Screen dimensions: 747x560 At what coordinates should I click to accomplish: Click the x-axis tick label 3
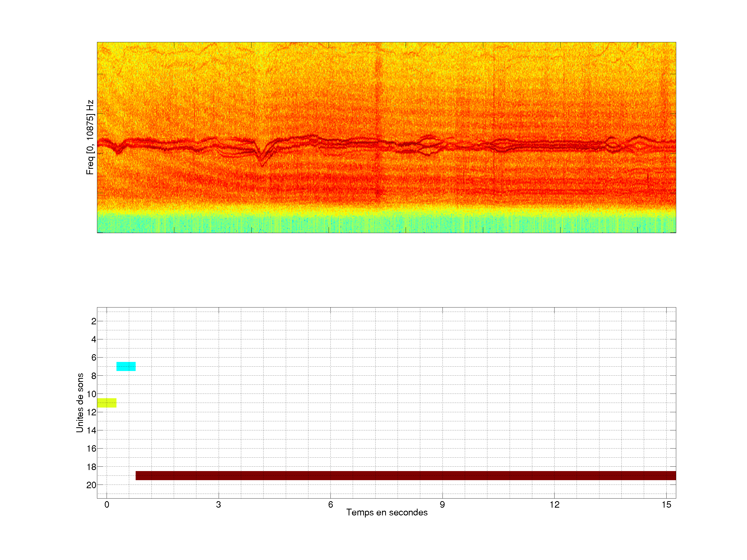218,505
